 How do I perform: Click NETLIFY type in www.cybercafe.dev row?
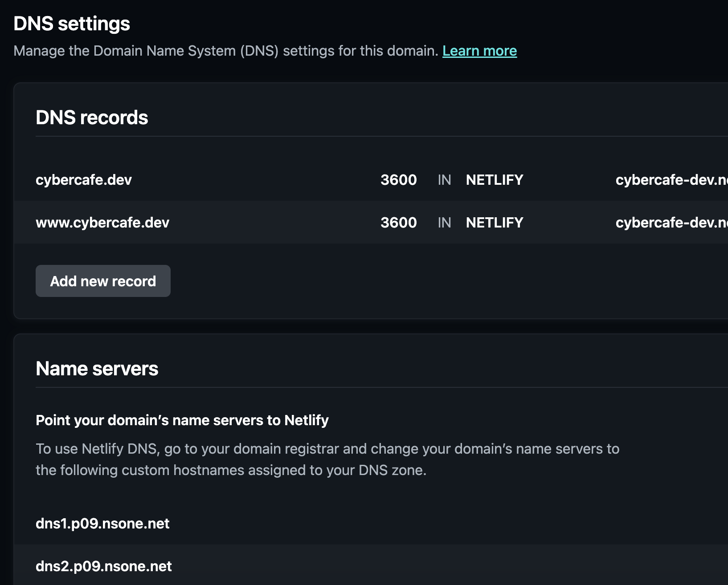[x=495, y=223]
